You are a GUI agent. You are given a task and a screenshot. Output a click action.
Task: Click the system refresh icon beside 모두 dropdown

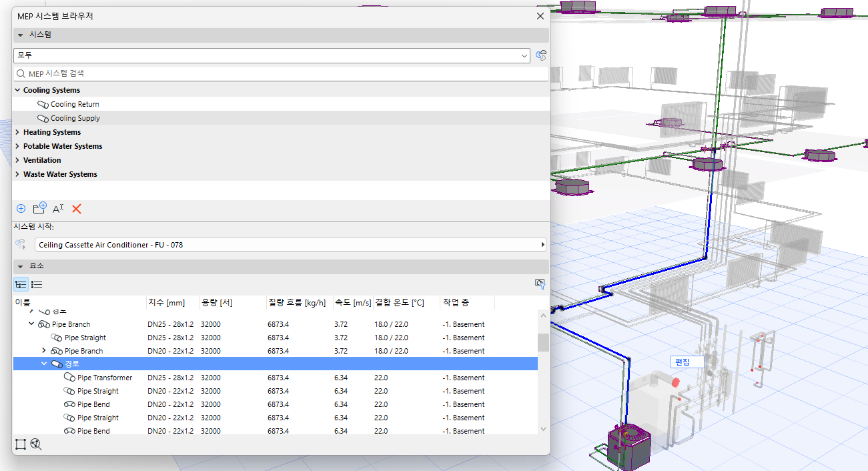tap(541, 55)
